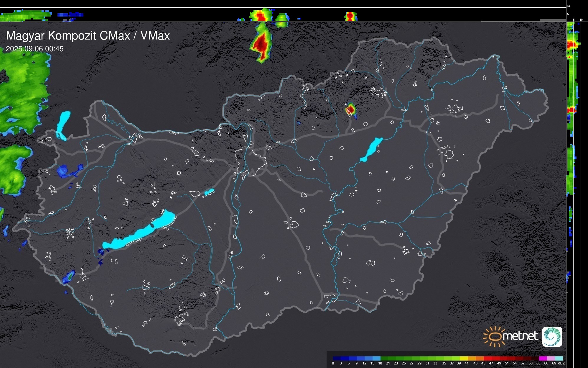The width and height of the screenshot is (588, 368).
Task: Click the Budapest city outline
Action: (x=251, y=161)
